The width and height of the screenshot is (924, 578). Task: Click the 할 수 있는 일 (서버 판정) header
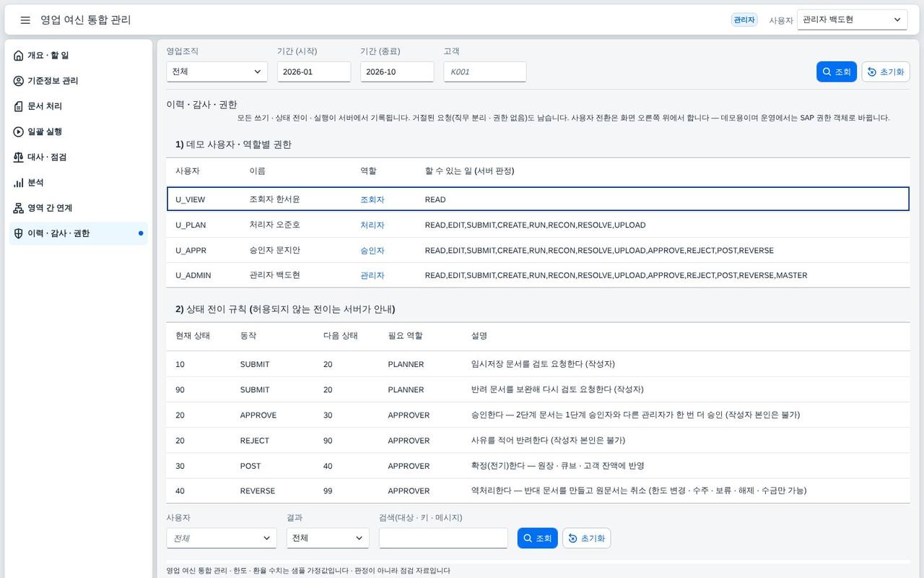tap(469, 171)
